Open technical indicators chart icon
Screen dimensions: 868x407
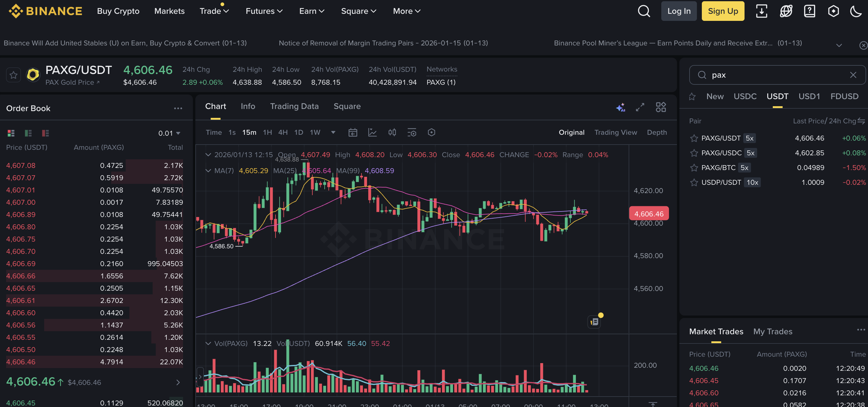pos(372,132)
